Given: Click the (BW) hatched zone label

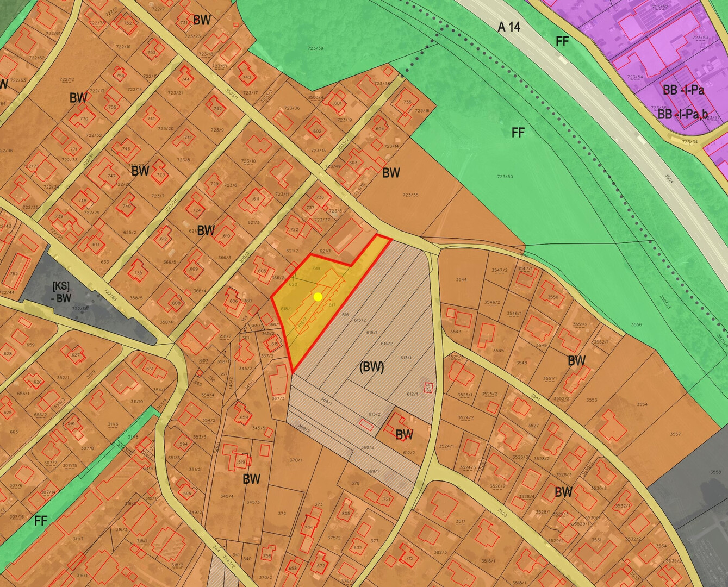Looking at the screenshot, I should [372, 367].
